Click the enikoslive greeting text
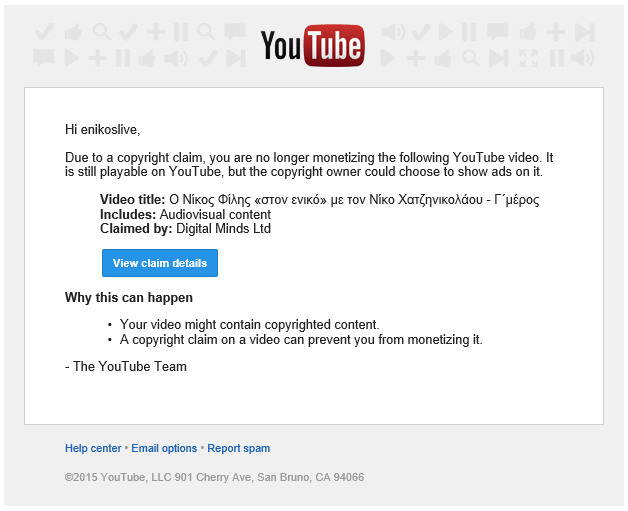628x511 pixels. 103,130
